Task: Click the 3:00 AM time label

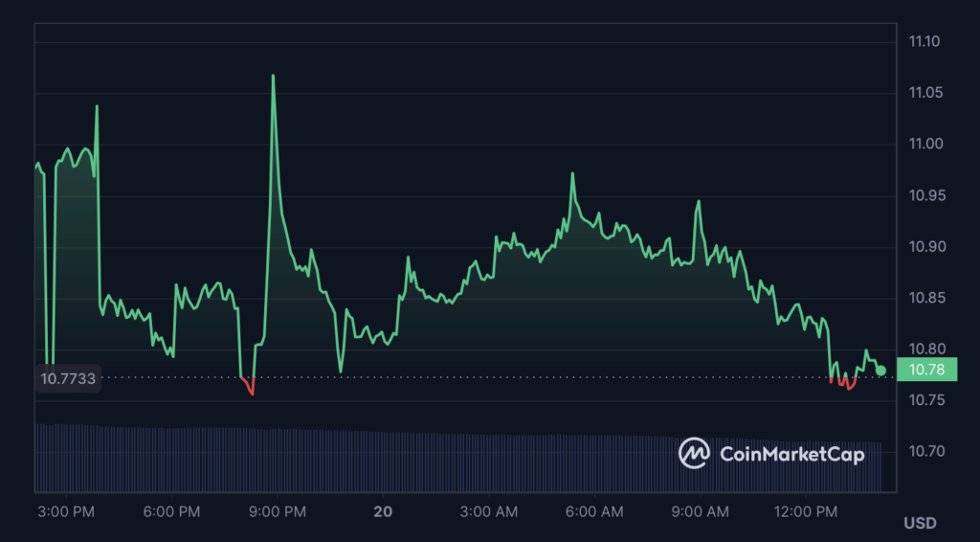Action: point(489,512)
